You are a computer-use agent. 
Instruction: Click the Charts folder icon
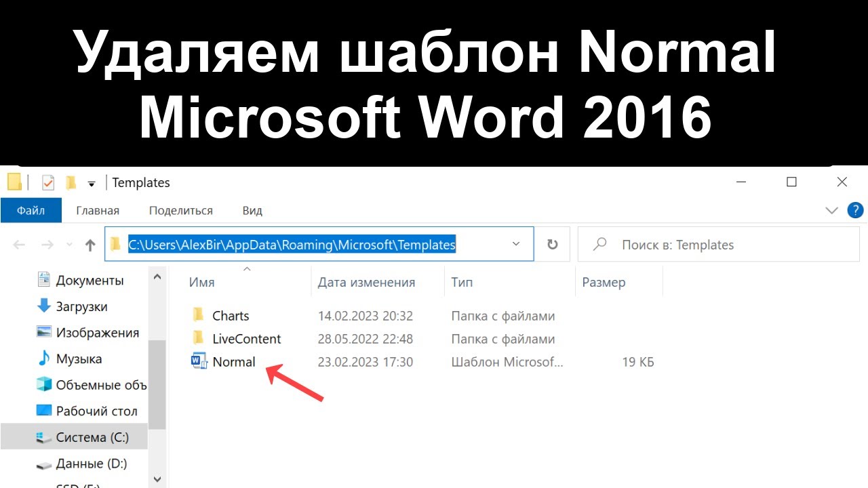coord(199,314)
